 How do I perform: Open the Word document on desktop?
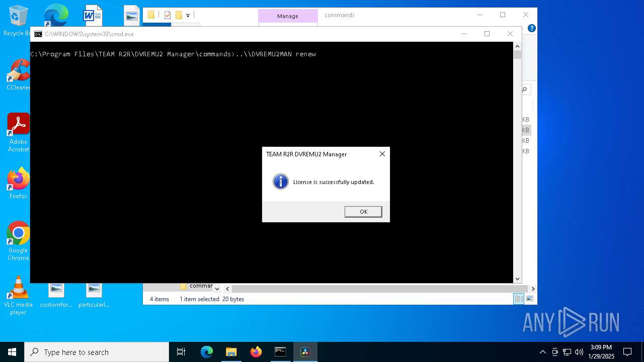pos(93,16)
